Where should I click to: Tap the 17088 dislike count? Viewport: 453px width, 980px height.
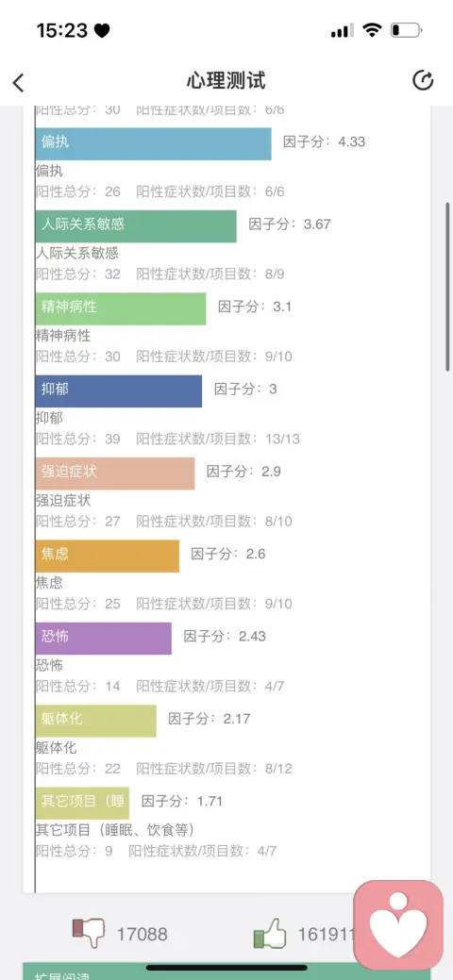coord(142,935)
